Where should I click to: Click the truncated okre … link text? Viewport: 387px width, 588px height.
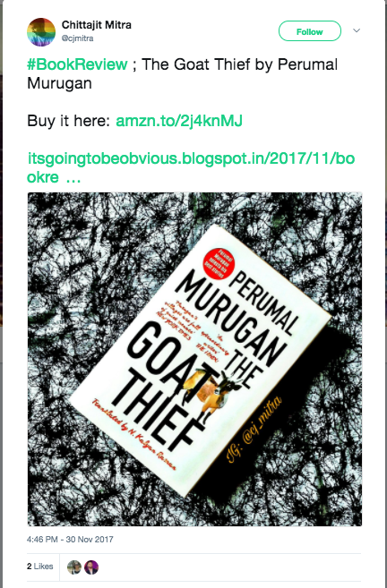[54, 177]
